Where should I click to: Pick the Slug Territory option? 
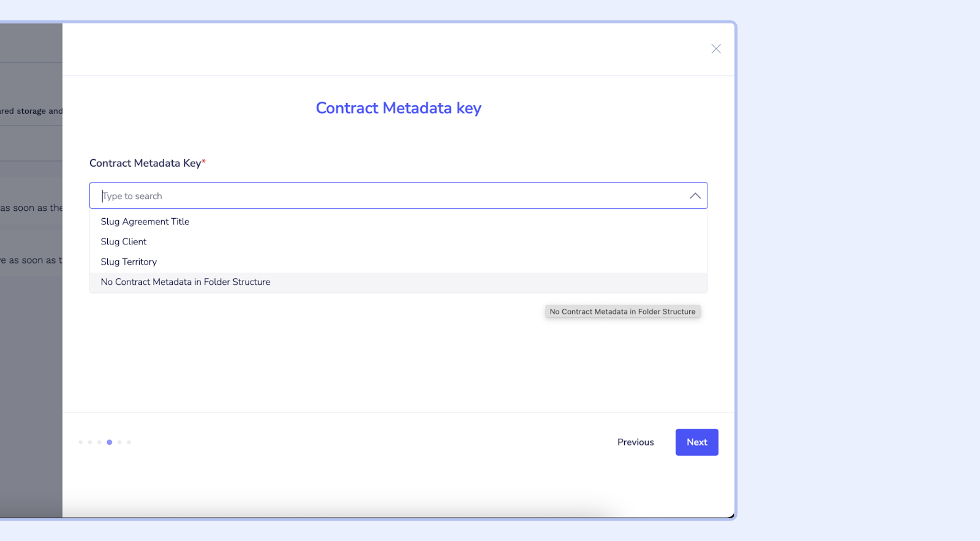[129, 262]
